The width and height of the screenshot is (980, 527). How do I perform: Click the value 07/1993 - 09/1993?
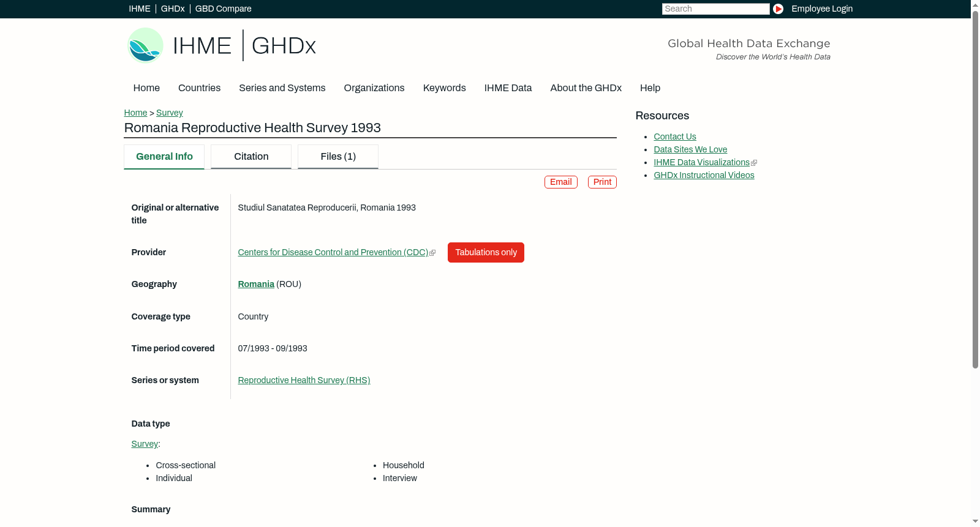273,349
